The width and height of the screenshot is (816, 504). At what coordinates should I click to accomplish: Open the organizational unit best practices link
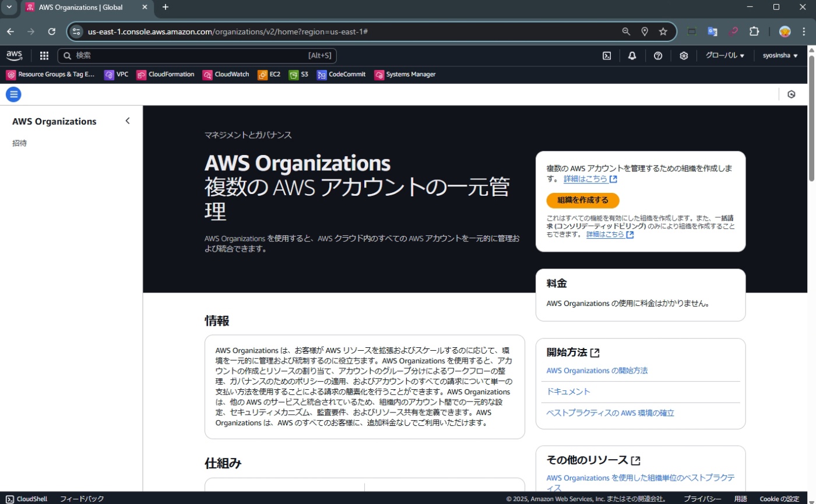640,482
